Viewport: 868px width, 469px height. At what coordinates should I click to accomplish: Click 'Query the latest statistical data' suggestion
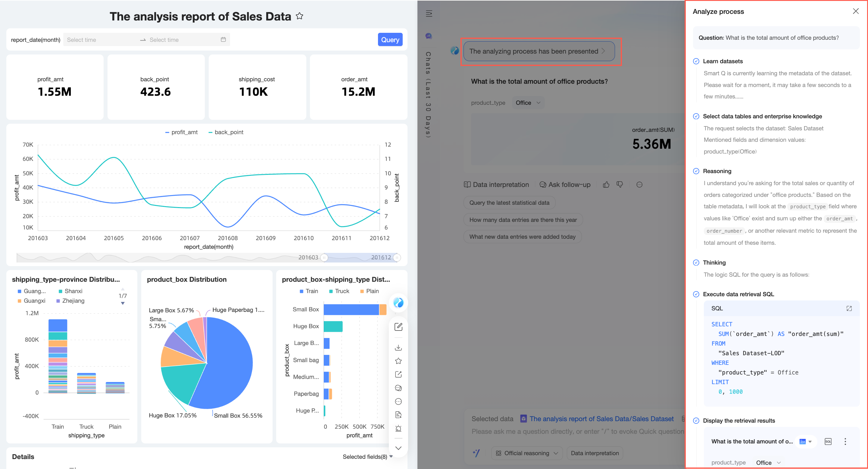click(x=509, y=203)
